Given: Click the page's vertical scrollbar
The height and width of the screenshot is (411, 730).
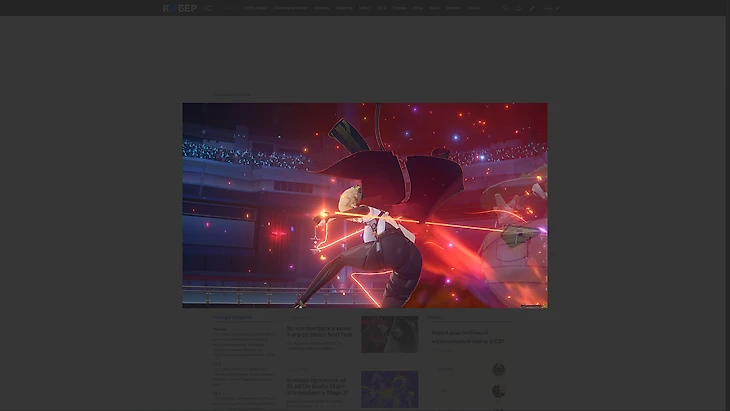Looking at the screenshot, I should click(x=726, y=200).
